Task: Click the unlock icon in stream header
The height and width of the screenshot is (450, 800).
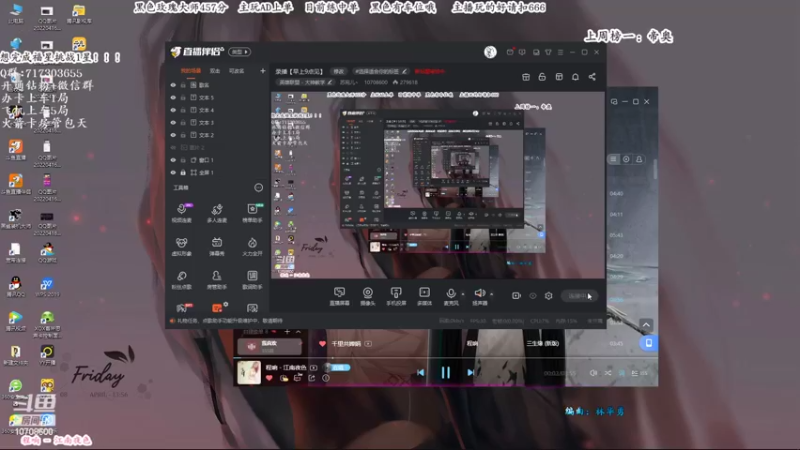Action: 542,77
